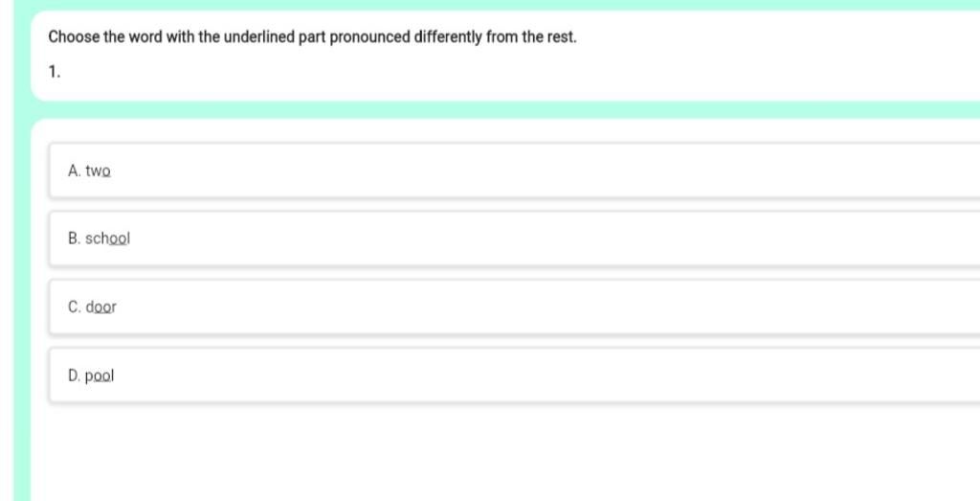Image resolution: width=980 pixels, height=501 pixels.
Task: Click the letter label 'D.'
Action: click(75, 376)
